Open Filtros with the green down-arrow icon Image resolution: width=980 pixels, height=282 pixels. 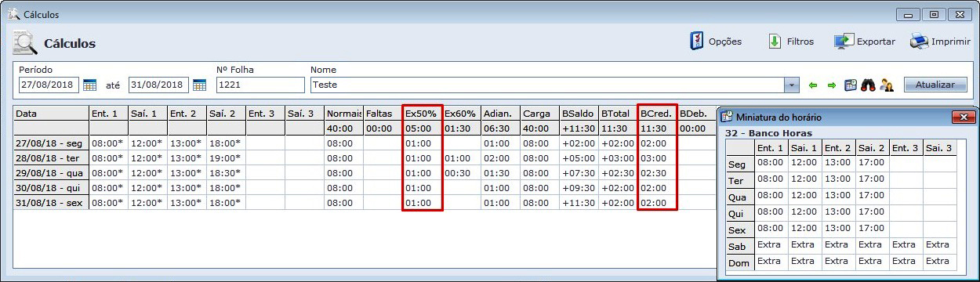click(x=775, y=42)
